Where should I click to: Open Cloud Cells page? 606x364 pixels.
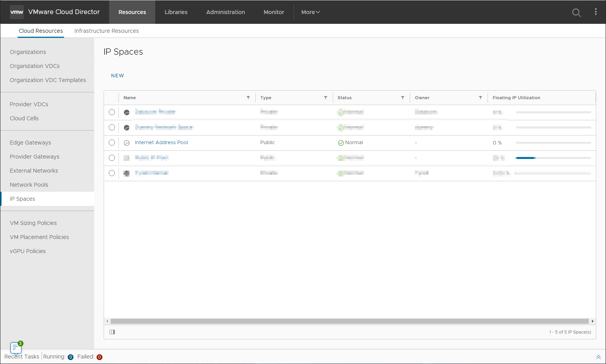point(24,118)
